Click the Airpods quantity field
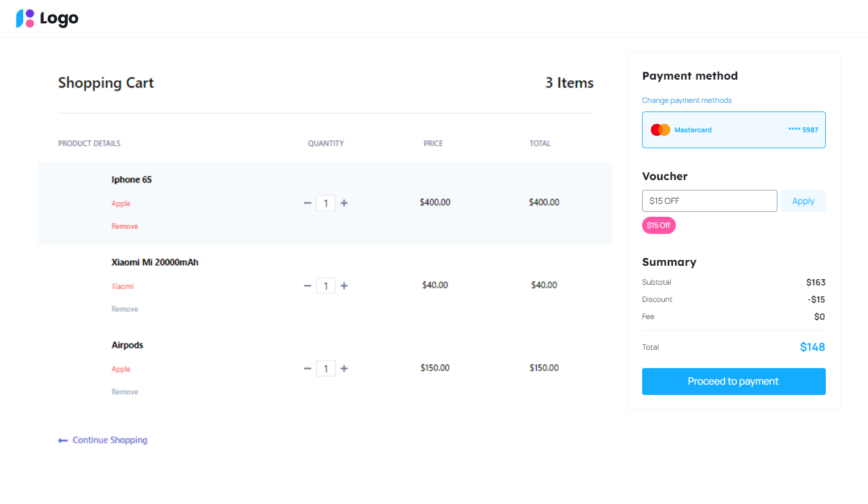The image size is (868, 504). pyautogui.click(x=326, y=368)
